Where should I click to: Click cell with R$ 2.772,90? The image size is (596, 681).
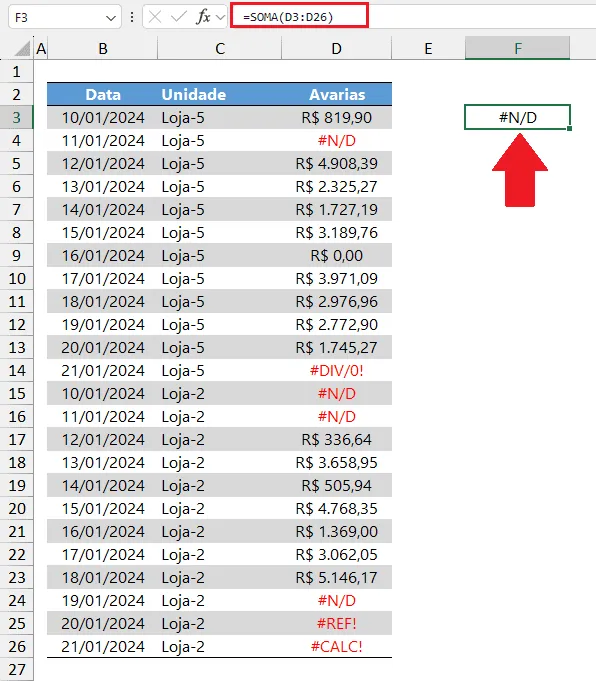337,324
